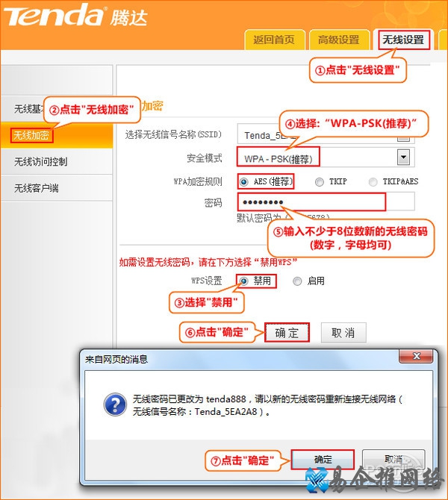
Task: Click the WPA加密规则 label
Action: [x=198, y=181]
